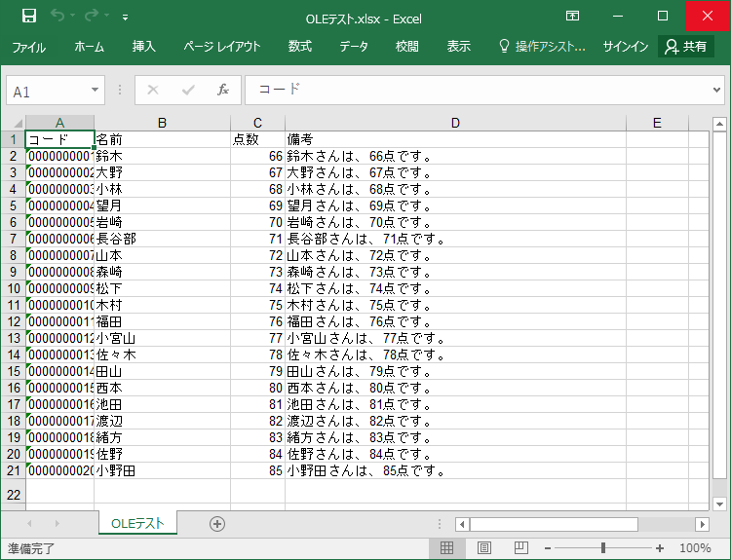Expand the Name Box dropdown arrow
This screenshot has height=560, width=731.
96,90
